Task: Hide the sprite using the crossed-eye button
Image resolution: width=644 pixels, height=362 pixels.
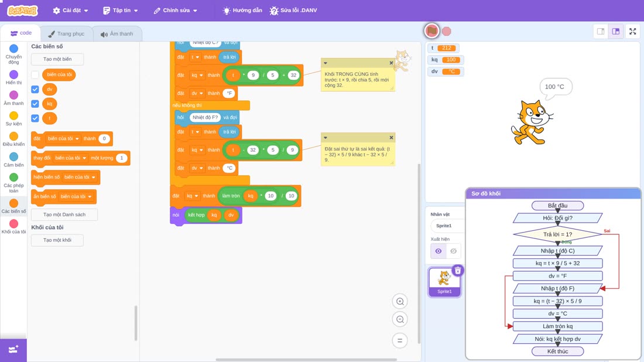Action: pyautogui.click(x=453, y=251)
